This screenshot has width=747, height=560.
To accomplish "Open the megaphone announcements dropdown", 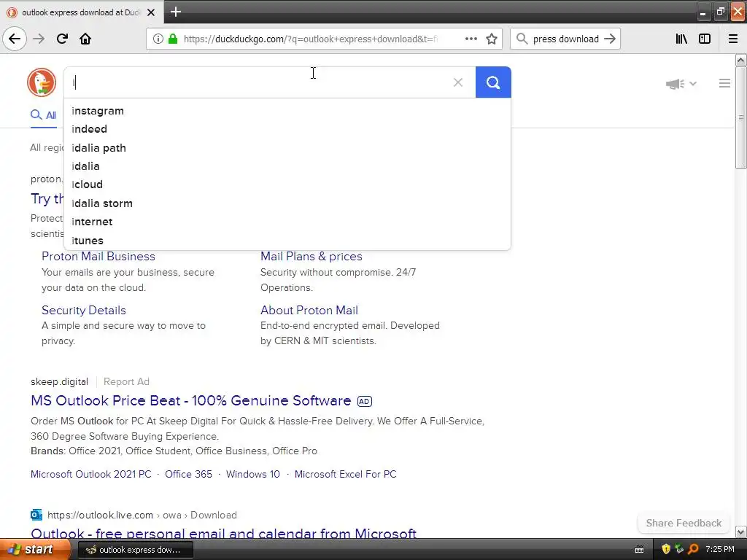I will tap(681, 84).
